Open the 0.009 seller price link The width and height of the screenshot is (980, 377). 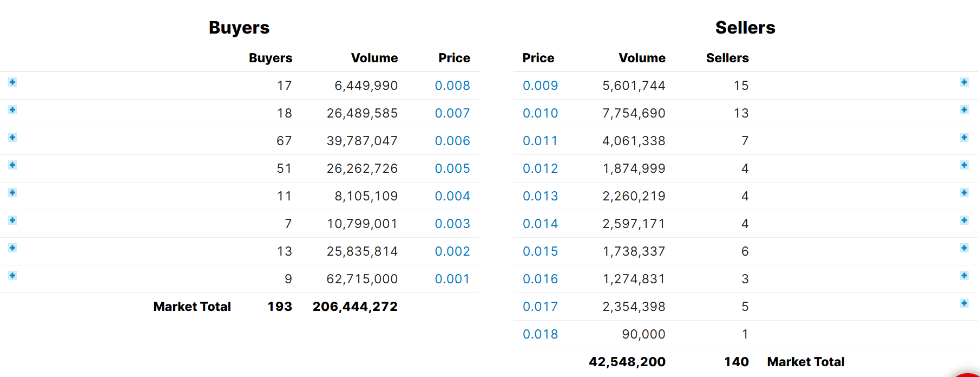tap(540, 86)
